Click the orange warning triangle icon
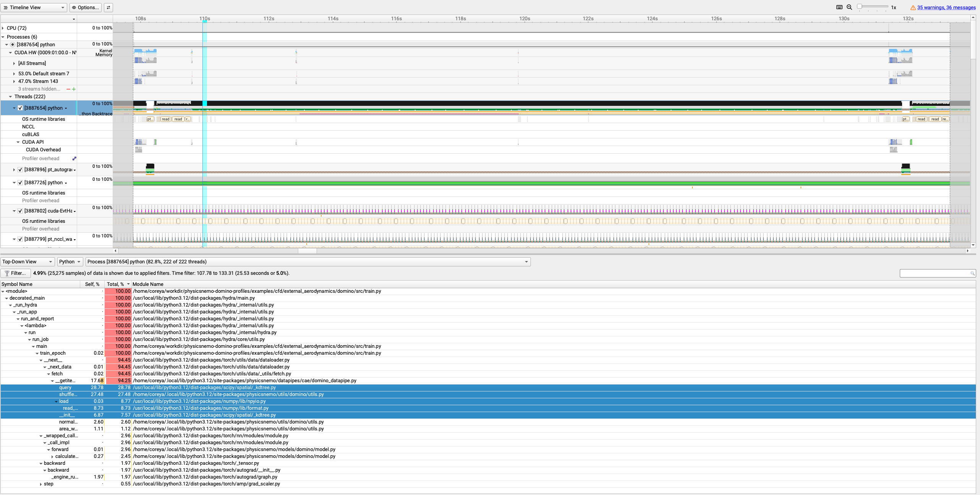Image resolution: width=980 pixels, height=495 pixels. pos(913,8)
